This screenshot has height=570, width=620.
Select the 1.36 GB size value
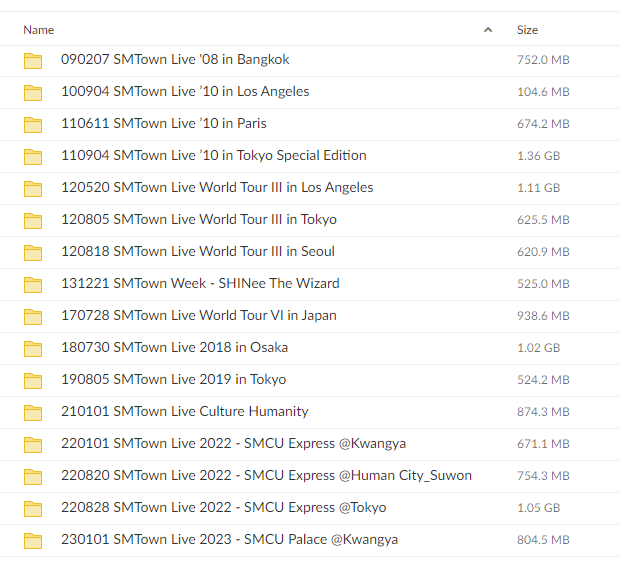(x=539, y=156)
